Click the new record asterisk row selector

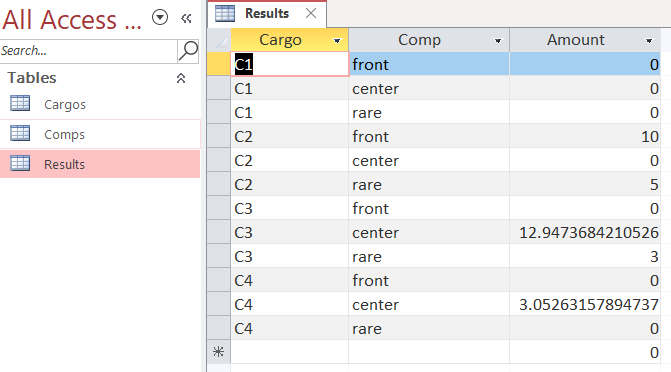point(219,352)
